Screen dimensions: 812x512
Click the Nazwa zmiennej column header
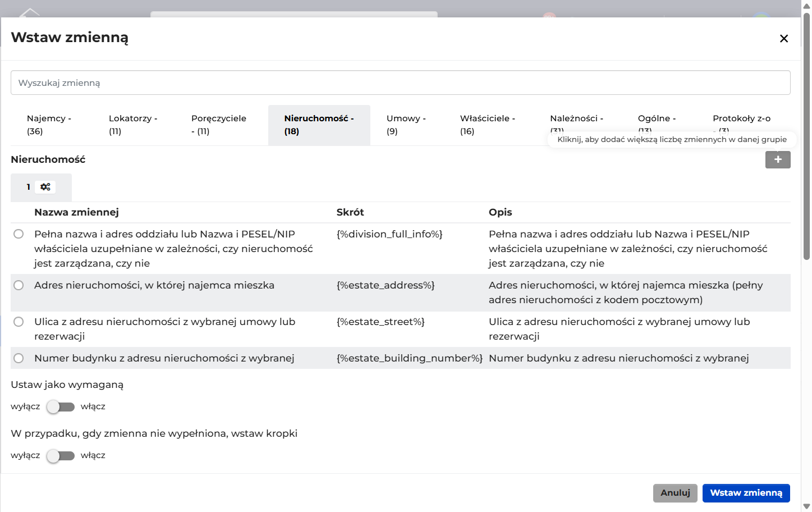tap(76, 212)
